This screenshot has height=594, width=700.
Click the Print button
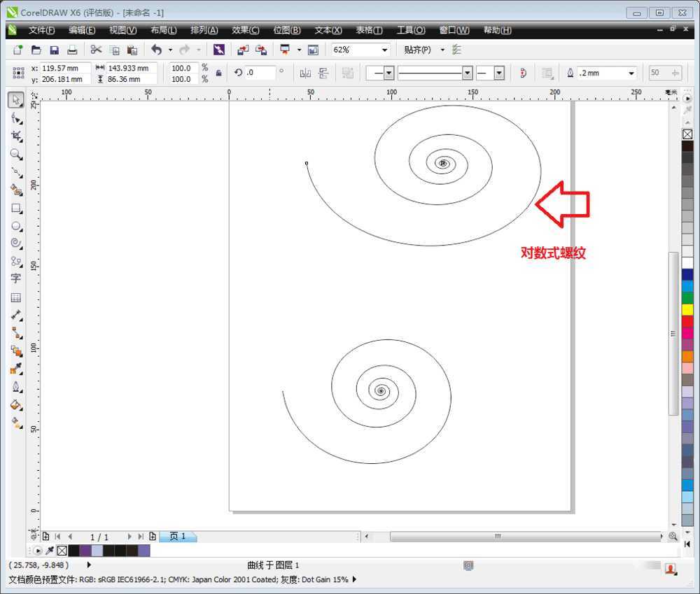(72, 49)
